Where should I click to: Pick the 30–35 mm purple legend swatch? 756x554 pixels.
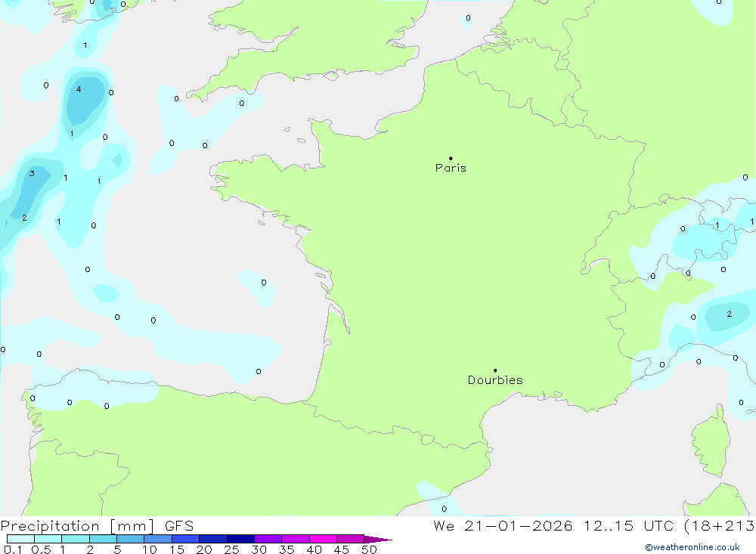268,539
